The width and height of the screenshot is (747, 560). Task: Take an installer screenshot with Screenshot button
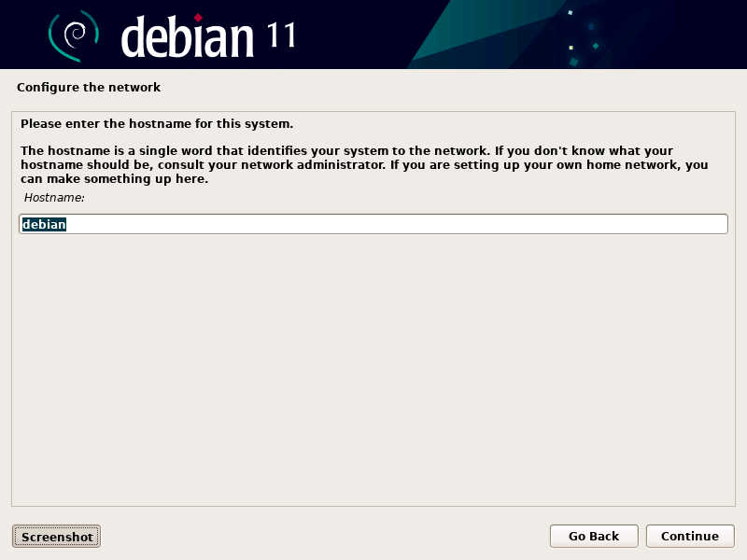click(56, 536)
